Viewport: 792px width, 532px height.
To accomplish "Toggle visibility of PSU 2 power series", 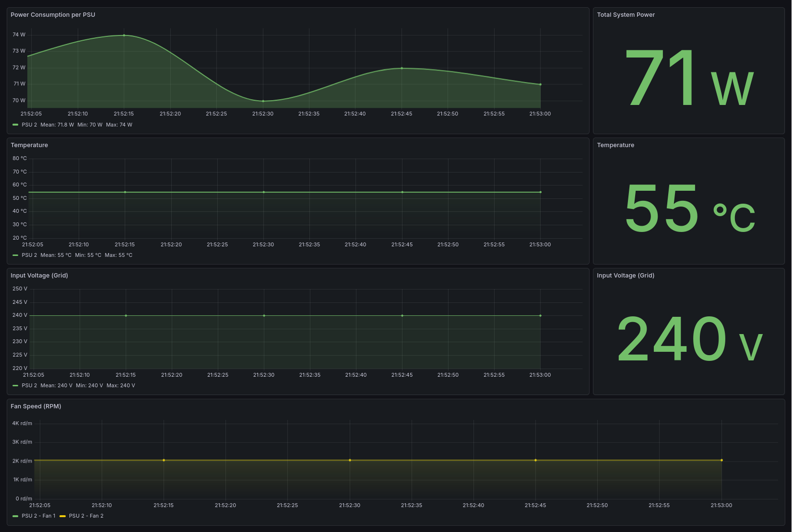I will (30, 125).
